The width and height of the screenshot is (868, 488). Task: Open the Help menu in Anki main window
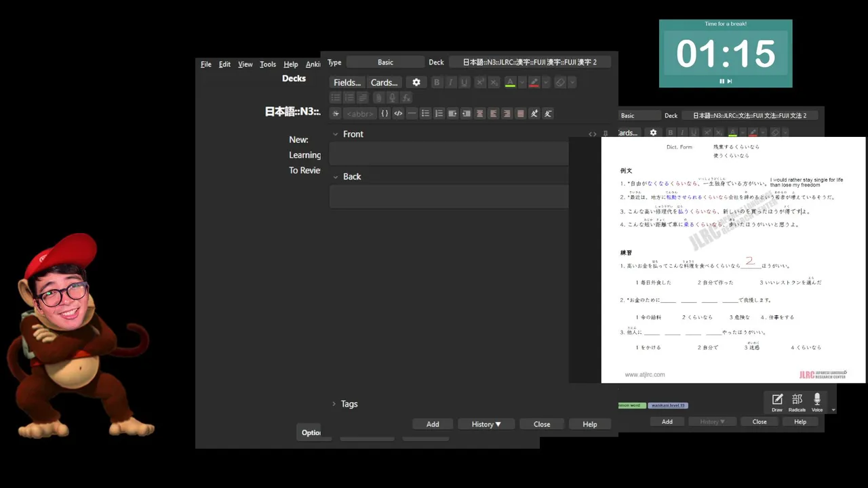point(291,64)
